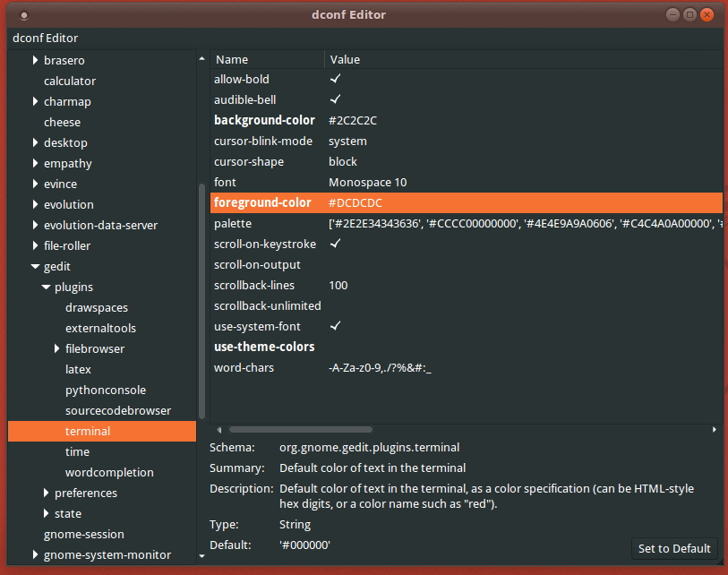This screenshot has height=575, width=728.
Task: Select the sourcecodebrowser plugin item
Action: [118, 410]
